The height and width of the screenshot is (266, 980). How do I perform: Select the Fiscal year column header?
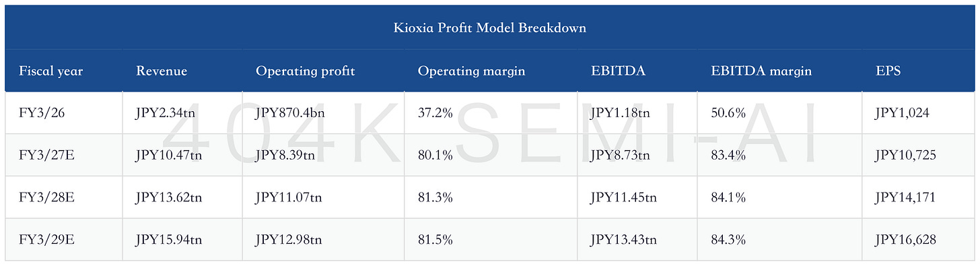[x=51, y=71]
